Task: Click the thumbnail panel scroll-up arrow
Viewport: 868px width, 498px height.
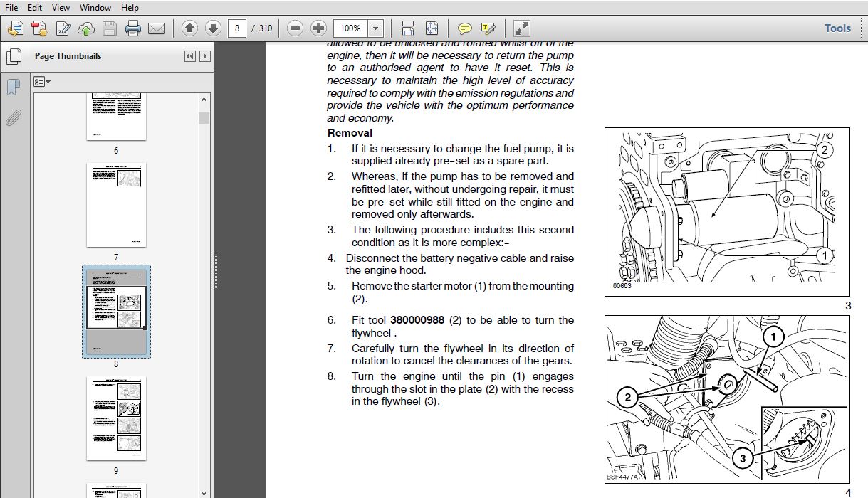Action: [204, 100]
